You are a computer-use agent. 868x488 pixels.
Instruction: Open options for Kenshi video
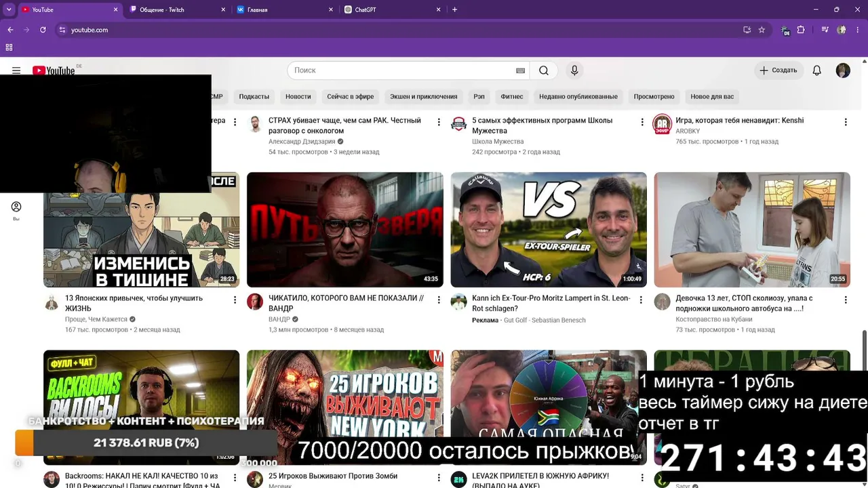click(x=846, y=122)
